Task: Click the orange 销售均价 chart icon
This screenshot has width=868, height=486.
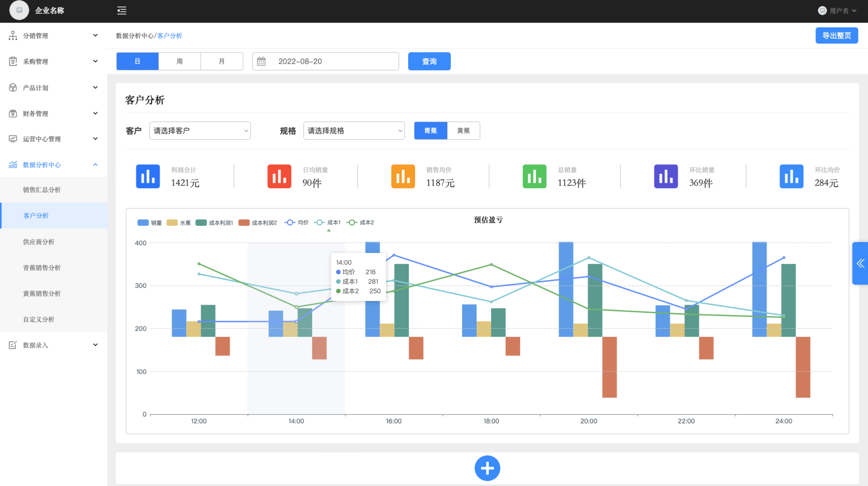Action: click(403, 176)
